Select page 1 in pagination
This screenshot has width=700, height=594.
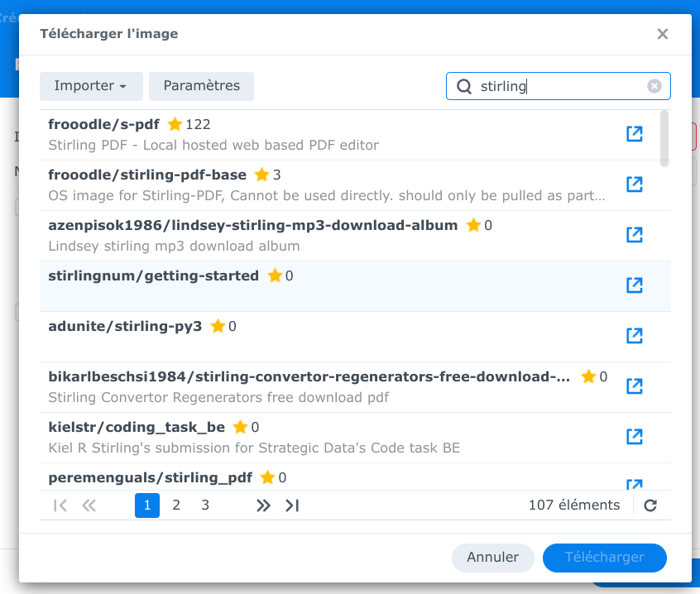click(147, 505)
